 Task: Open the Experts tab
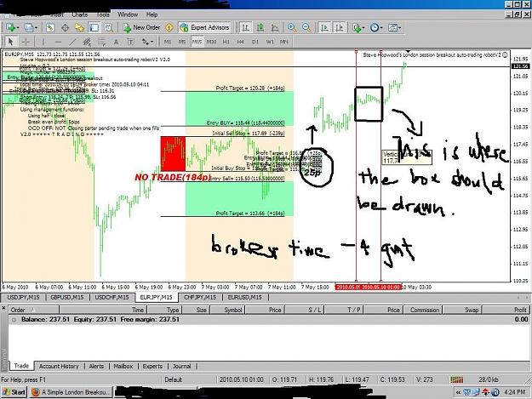(152, 366)
